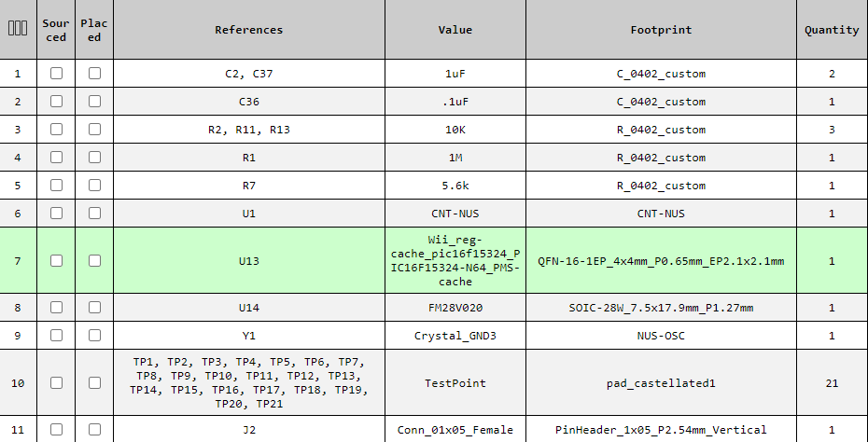Image resolution: width=868 pixels, height=442 pixels.
Task: Enable Placed checkbox for R7 row
Action: pos(94,186)
